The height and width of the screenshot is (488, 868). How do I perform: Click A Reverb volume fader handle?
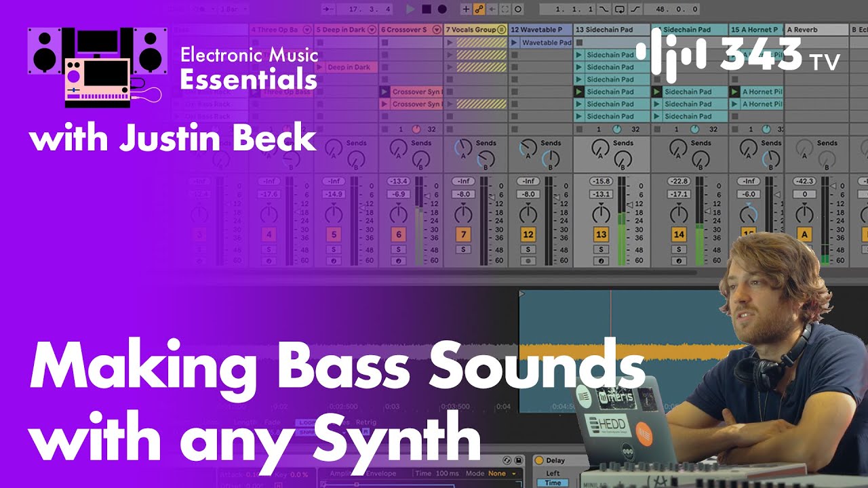click(834, 185)
